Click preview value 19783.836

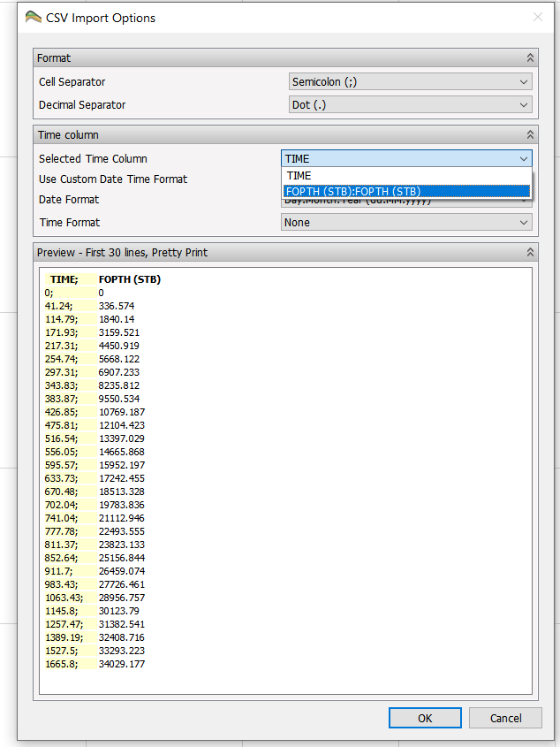click(122, 505)
